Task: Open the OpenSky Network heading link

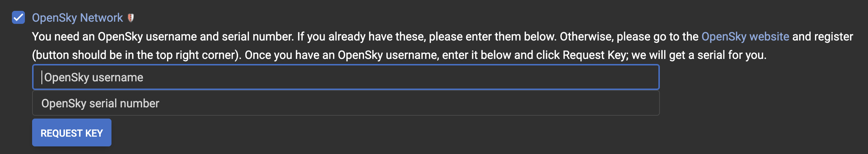Action: pyautogui.click(x=77, y=18)
